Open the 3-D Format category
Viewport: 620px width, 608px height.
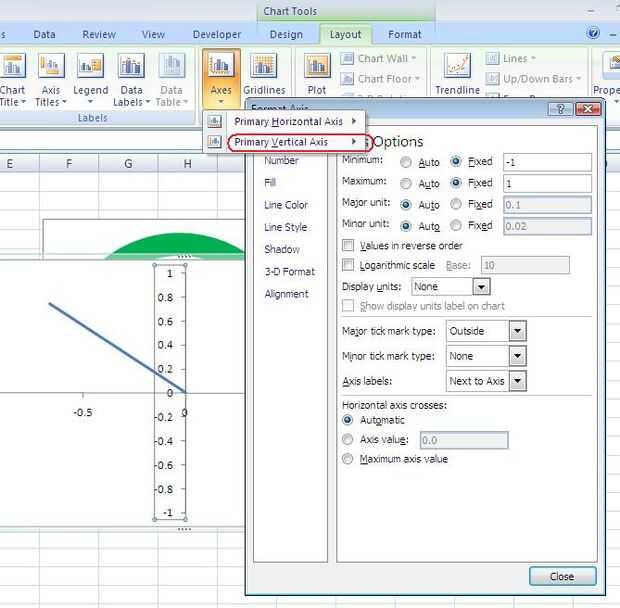(290, 272)
